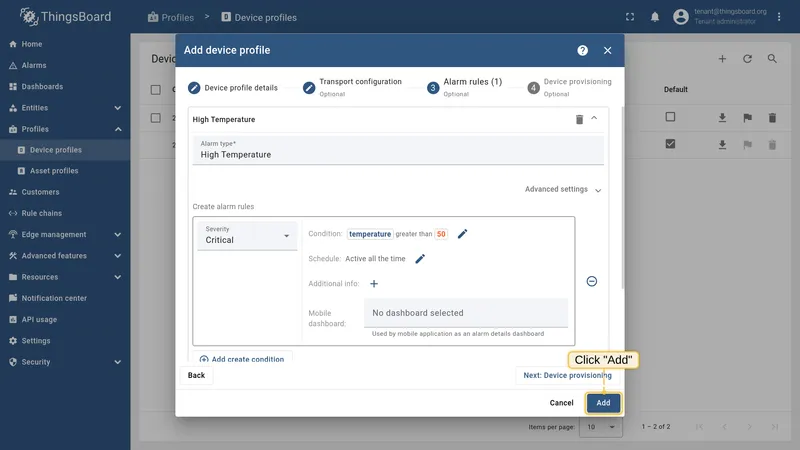
Task: Click the add device profile plus icon
Action: pyautogui.click(x=722, y=59)
